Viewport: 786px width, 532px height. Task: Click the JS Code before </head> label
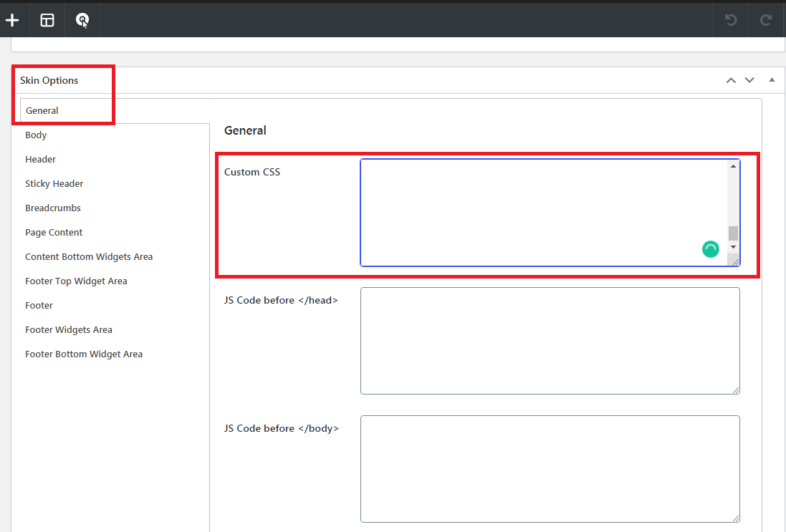pyautogui.click(x=281, y=300)
